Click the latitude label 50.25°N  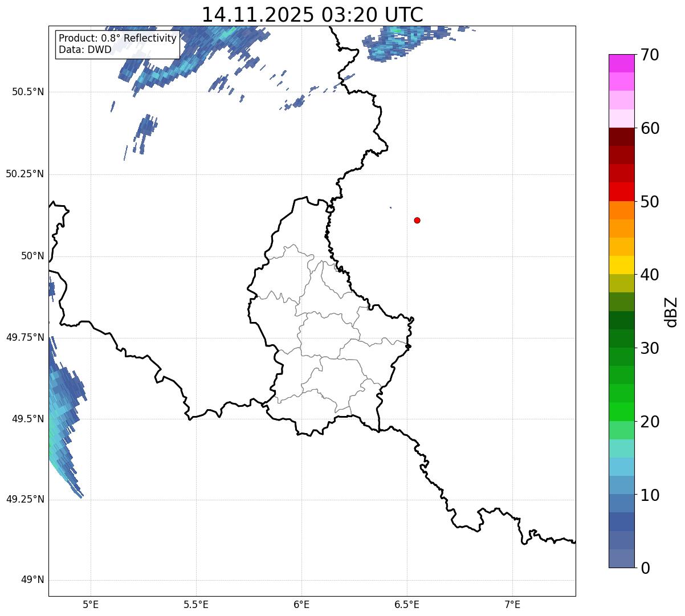point(25,174)
